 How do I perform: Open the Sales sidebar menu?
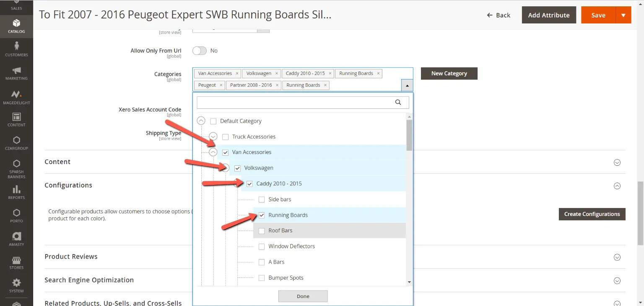click(x=16, y=6)
